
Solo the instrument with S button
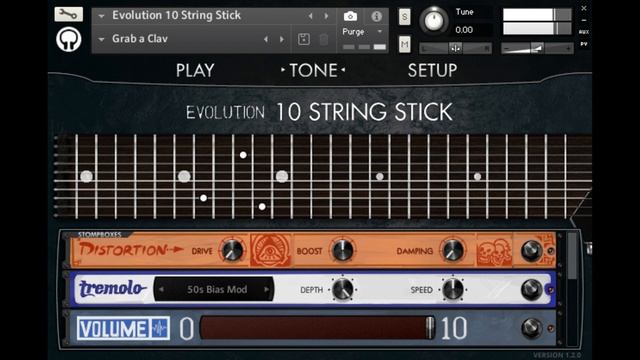(404, 17)
